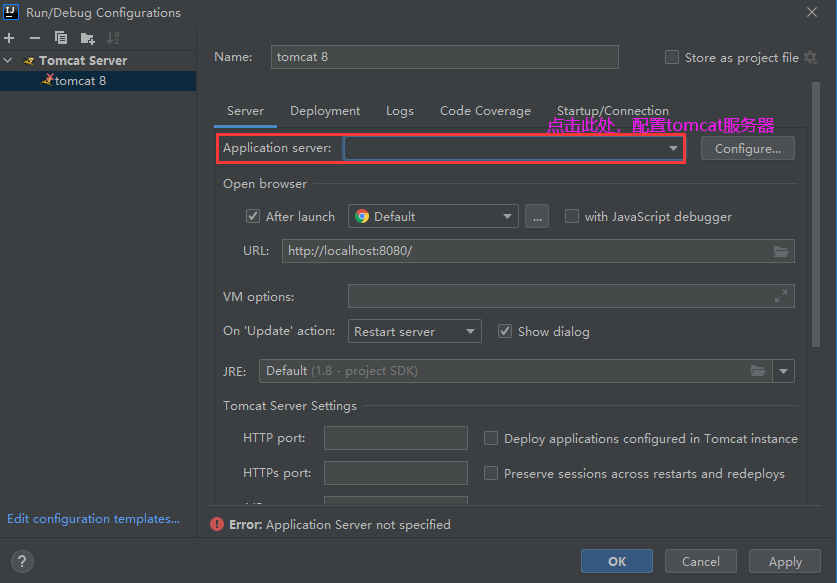Click the red error icon in the status line

217,524
